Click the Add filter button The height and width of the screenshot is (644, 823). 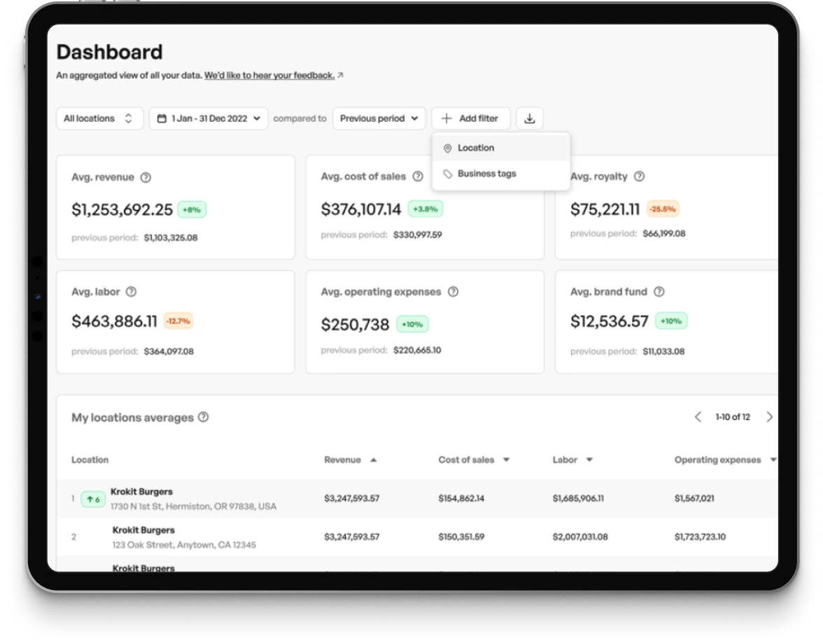point(470,118)
